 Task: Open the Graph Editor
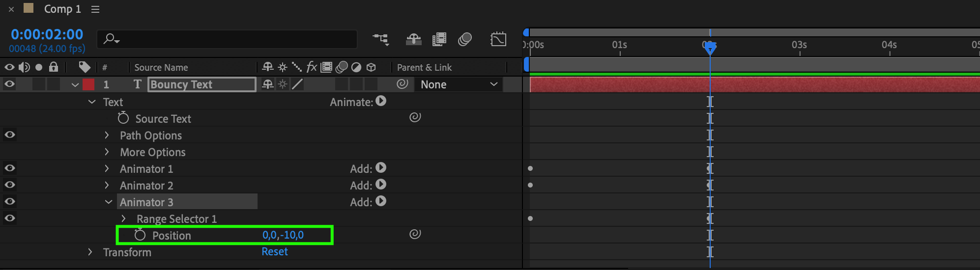pos(498,39)
